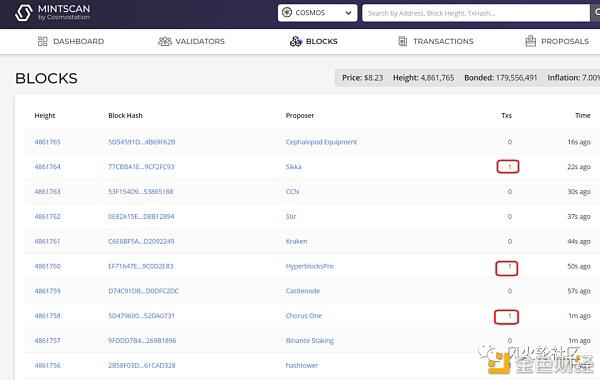Viewport: 600px width, 380px height.
Task: Open block hash EF71647E...9C0D2E83
Action: [140, 266]
